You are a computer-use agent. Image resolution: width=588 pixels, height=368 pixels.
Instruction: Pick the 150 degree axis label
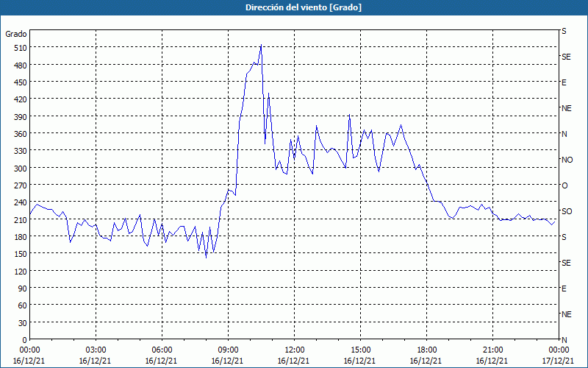(21, 254)
